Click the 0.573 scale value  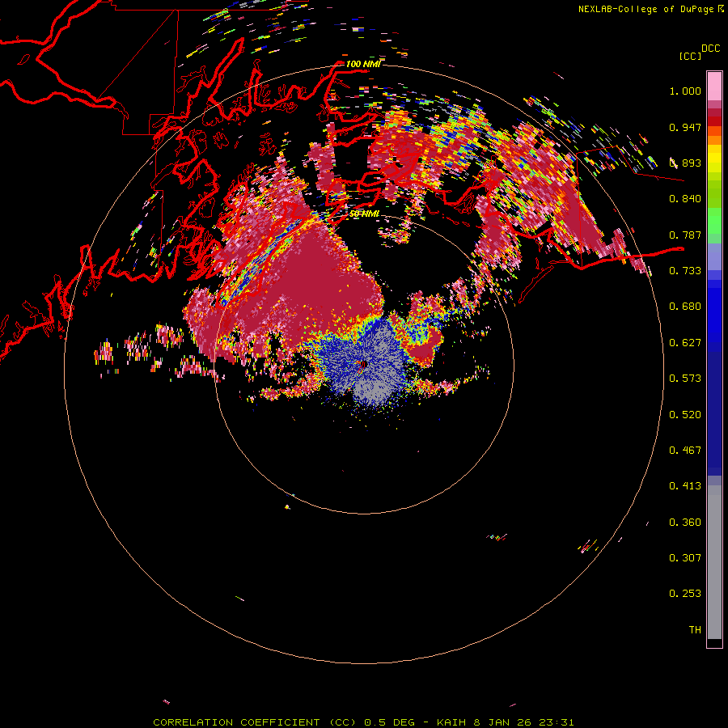click(685, 379)
